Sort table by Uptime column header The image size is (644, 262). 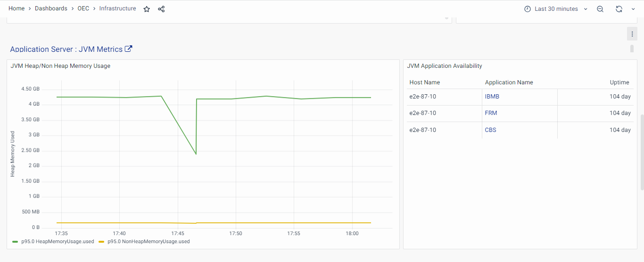point(619,82)
